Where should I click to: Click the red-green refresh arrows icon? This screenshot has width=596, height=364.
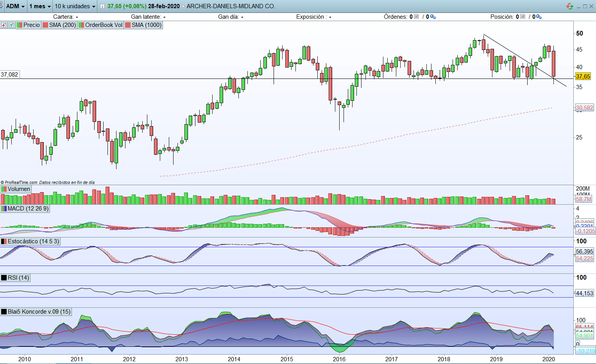pos(570,6)
